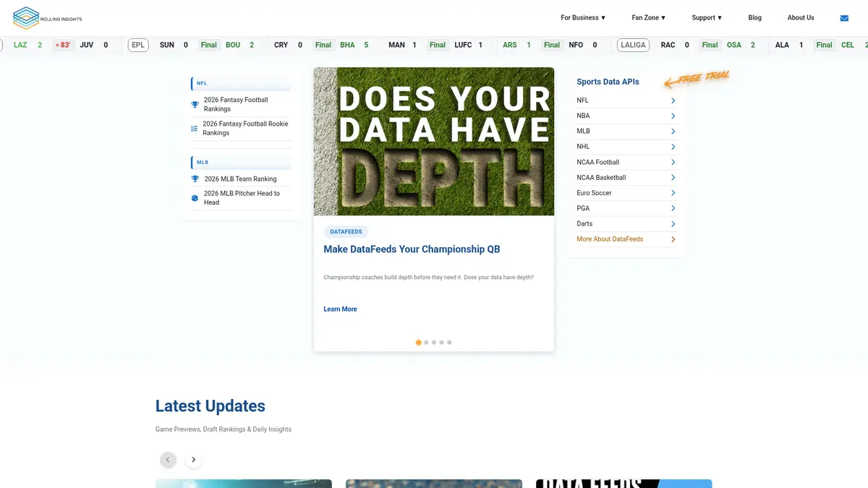This screenshot has width=868, height=488.
Task: Click the Sports Data APIs heading
Action: point(608,82)
